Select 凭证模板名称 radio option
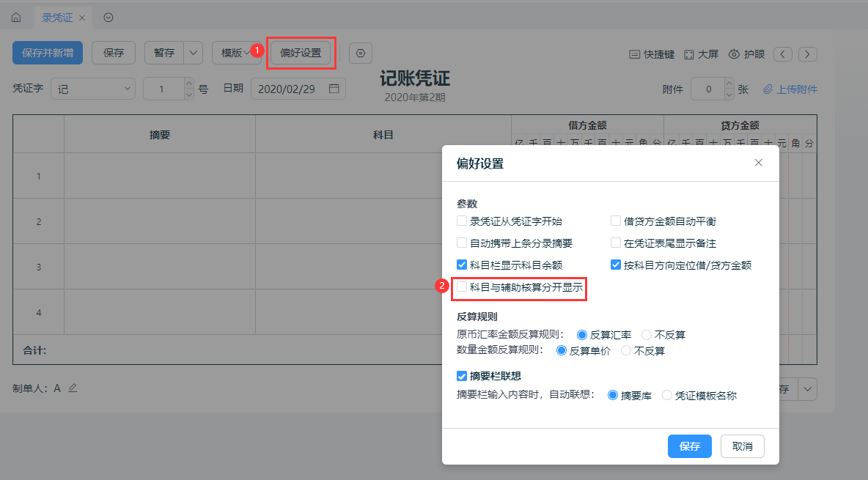 pos(667,395)
